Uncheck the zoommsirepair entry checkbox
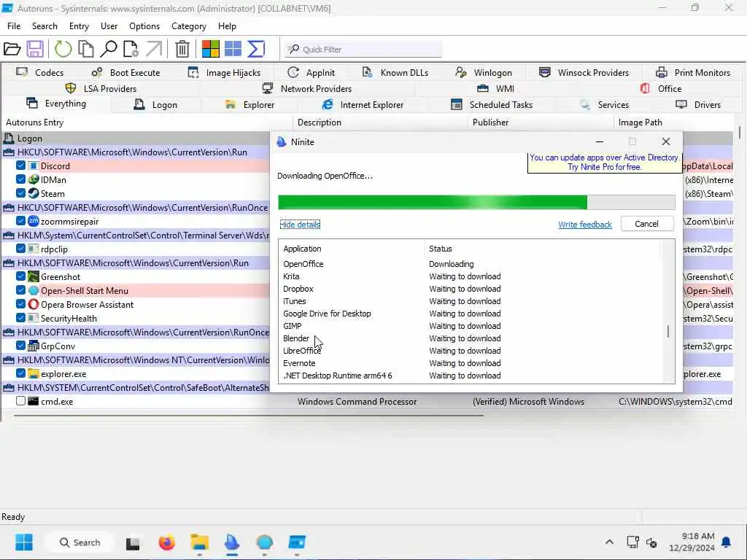Screen dimensions: 747x560 (20, 221)
